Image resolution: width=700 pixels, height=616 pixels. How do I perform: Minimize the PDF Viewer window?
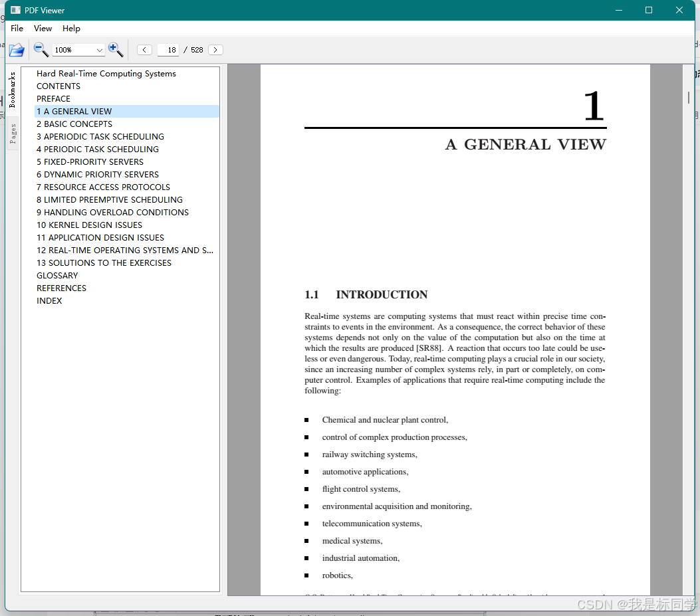click(619, 10)
